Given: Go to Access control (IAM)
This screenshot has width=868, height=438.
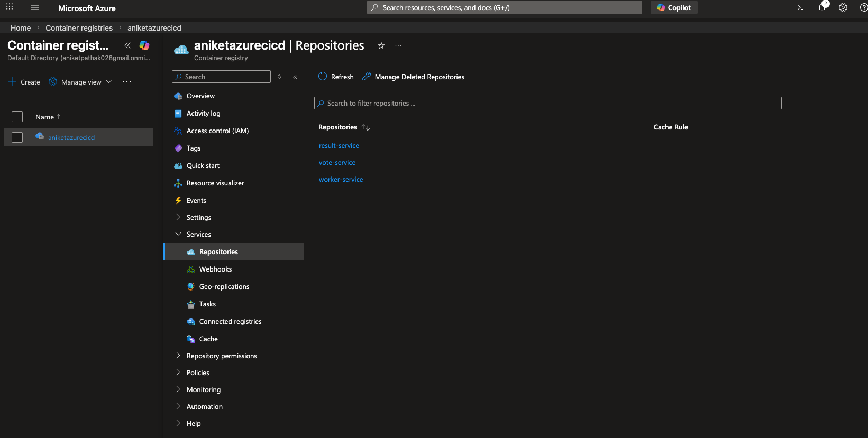Looking at the screenshot, I should click(x=217, y=131).
